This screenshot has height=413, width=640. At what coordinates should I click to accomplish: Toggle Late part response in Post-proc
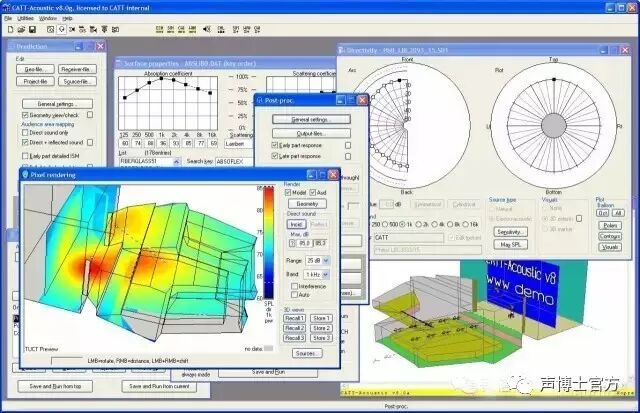tap(275, 156)
